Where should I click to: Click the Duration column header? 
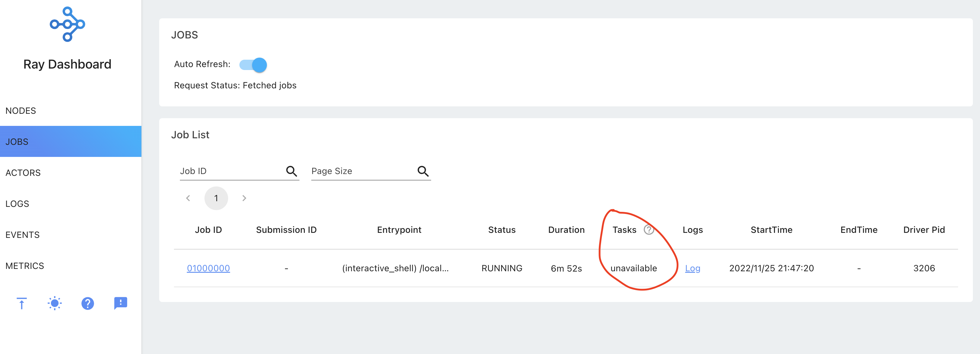pyautogui.click(x=566, y=230)
